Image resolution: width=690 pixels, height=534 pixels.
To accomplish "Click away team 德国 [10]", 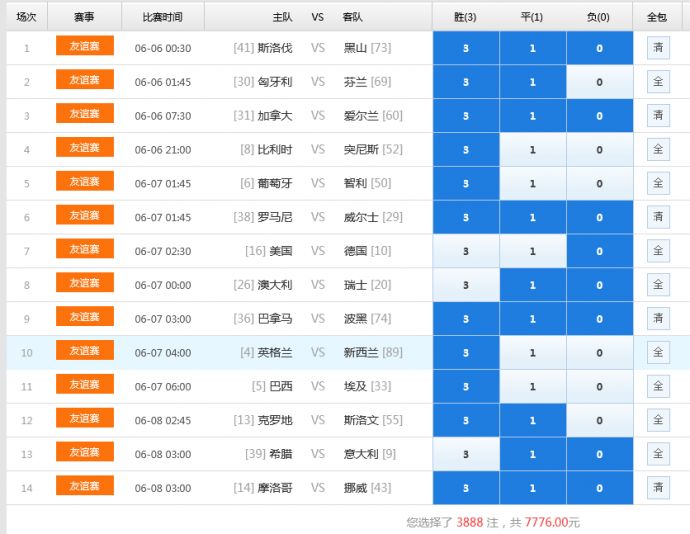I will [367, 251].
